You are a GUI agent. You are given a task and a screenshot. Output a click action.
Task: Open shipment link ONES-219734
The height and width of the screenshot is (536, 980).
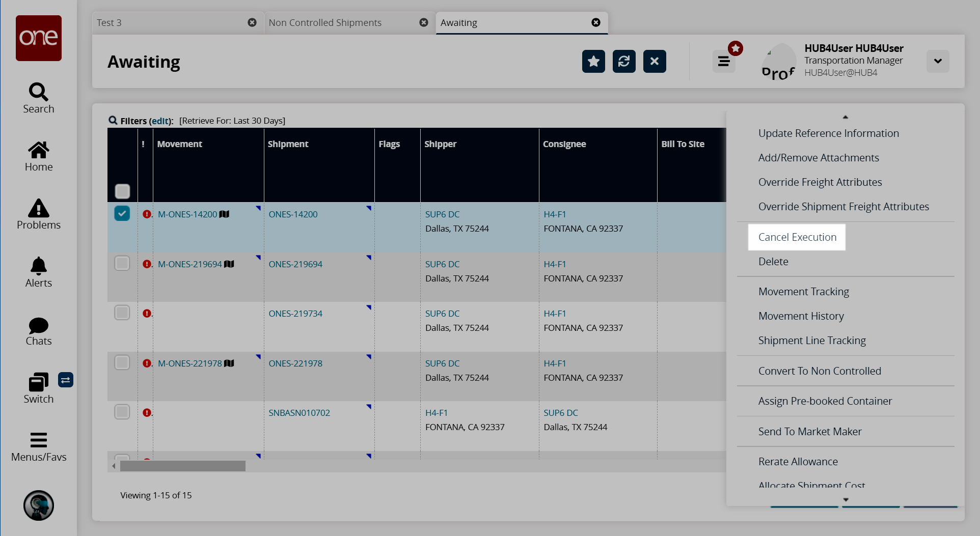click(295, 314)
